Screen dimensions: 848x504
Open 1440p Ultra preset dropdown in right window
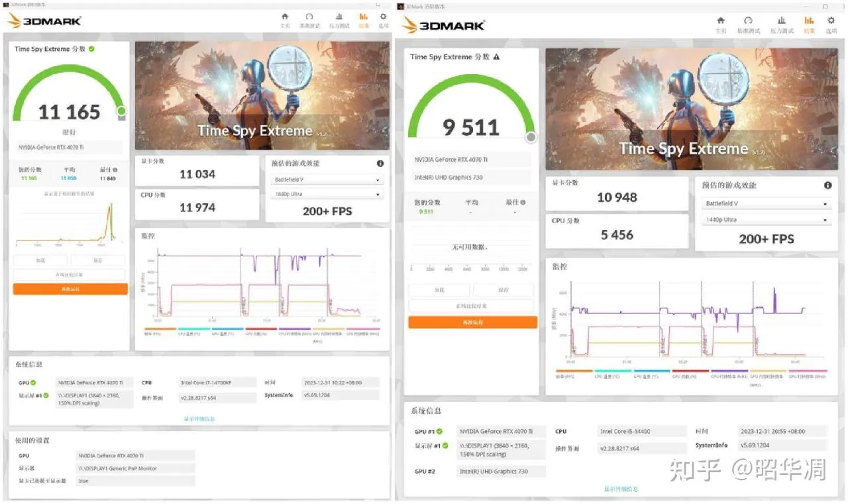767,220
